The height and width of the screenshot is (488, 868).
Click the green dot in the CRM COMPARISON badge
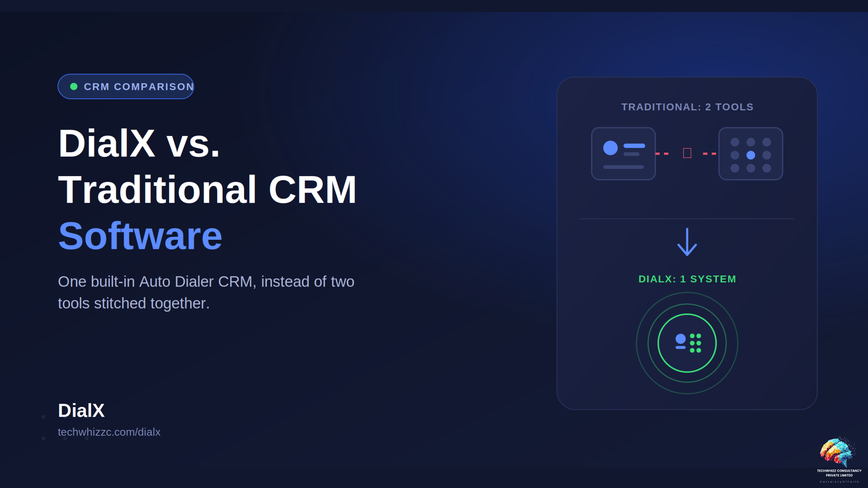[x=74, y=86]
